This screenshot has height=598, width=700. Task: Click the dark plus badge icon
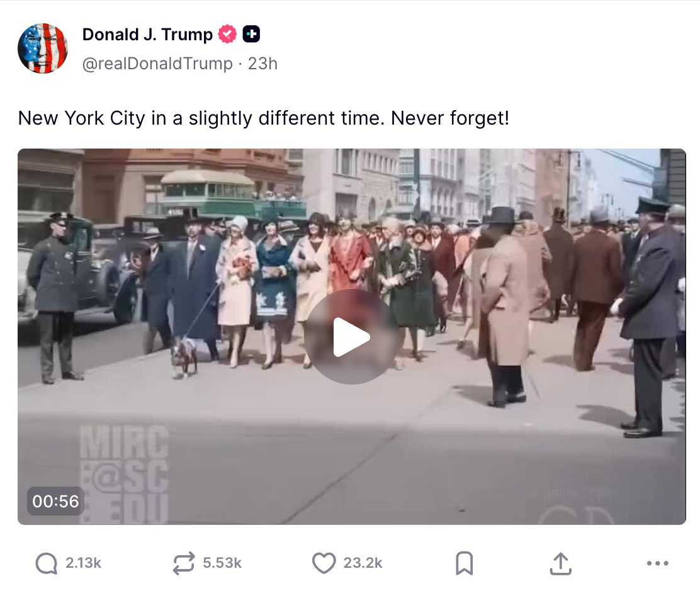coord(251,34)
